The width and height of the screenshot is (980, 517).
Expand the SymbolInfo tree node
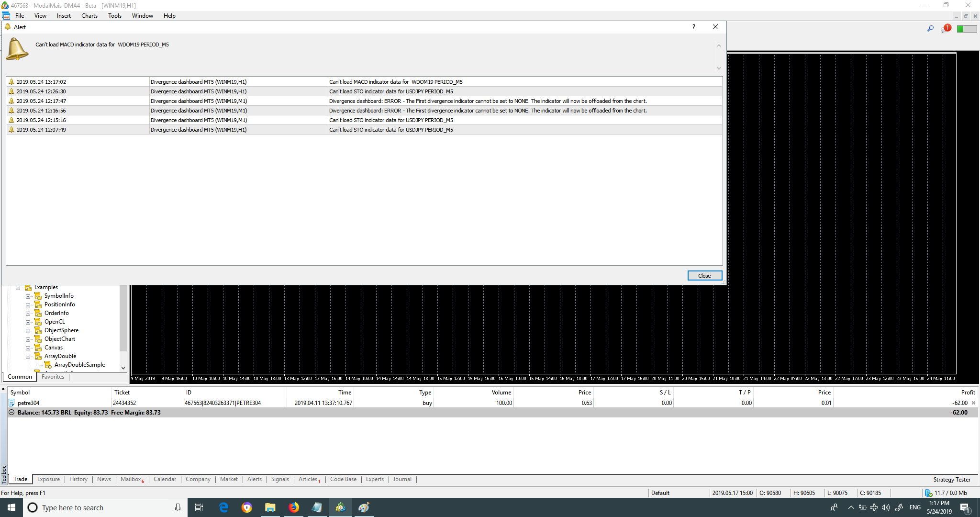point(28,296)
